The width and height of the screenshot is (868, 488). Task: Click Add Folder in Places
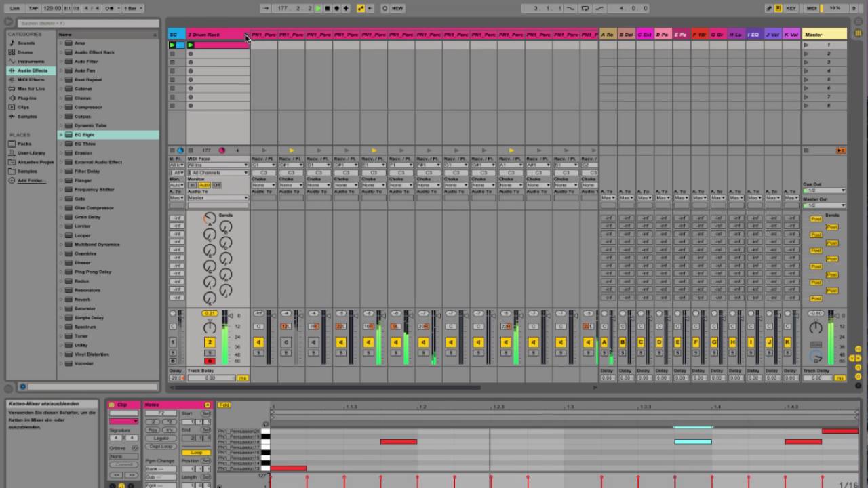pos(31,180)
